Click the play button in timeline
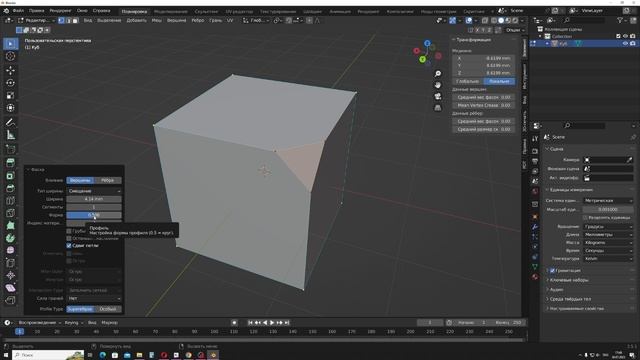Screen dimensions: 640x360 272,323
